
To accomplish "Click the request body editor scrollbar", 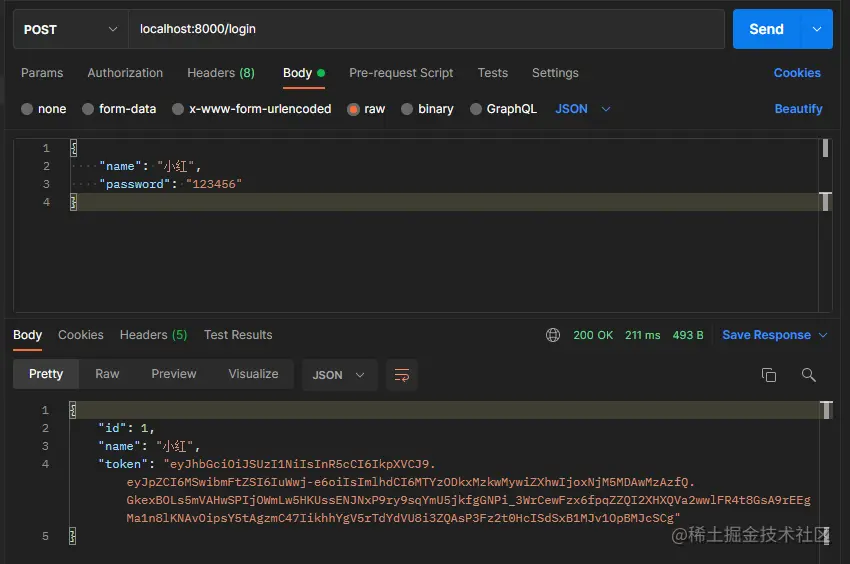I will [825, 225].
